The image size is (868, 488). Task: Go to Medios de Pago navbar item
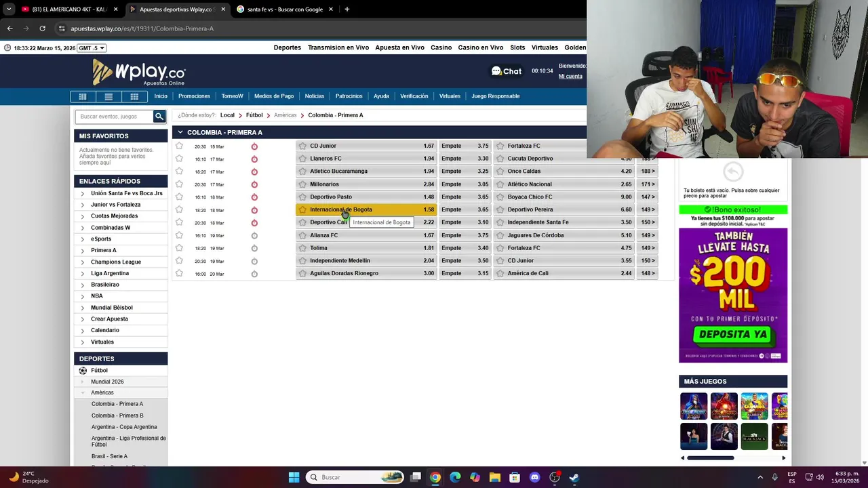point(274,96)
